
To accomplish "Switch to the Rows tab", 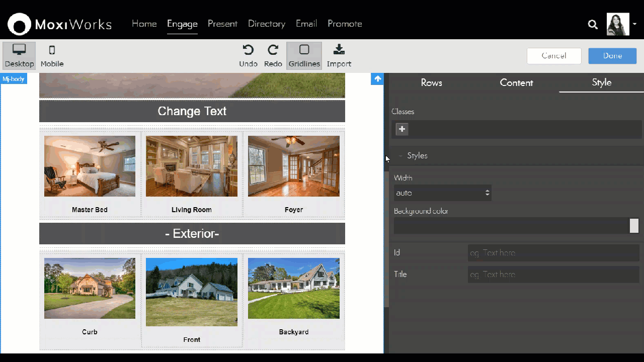I will pyautogui.click(x=431, y=83).
